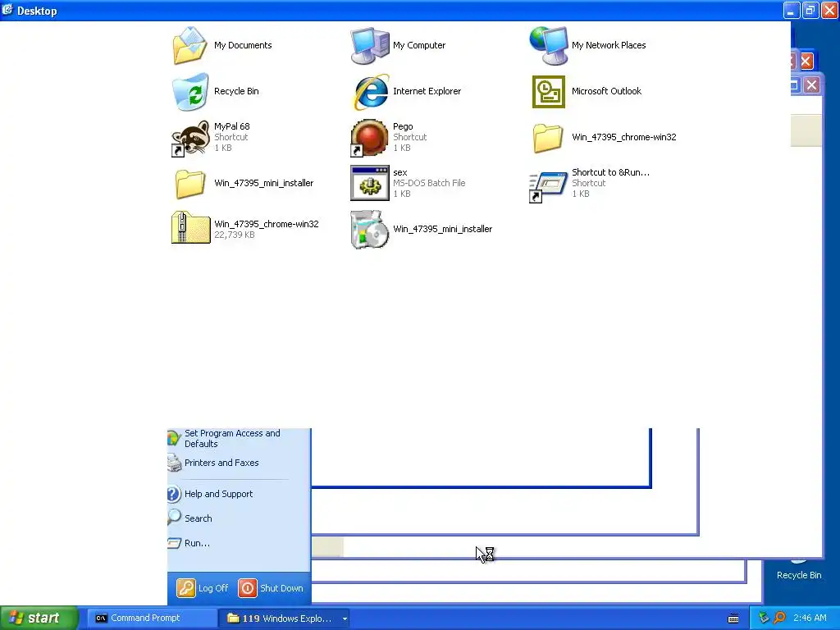Click the Set Program Access and Defaults icon
Image resolution: width=840 pixels, height=630 pixels.
[174, 438]
